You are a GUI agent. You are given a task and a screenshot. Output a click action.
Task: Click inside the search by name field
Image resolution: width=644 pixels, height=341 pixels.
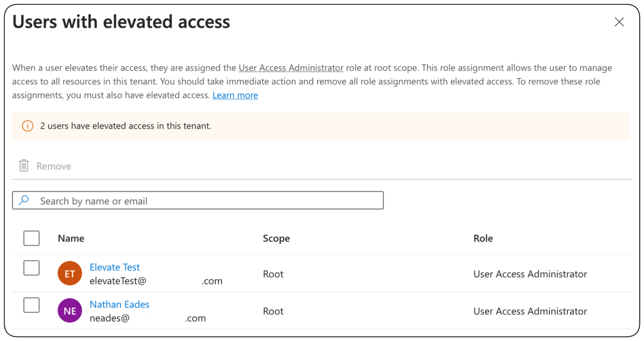[193, 200]
